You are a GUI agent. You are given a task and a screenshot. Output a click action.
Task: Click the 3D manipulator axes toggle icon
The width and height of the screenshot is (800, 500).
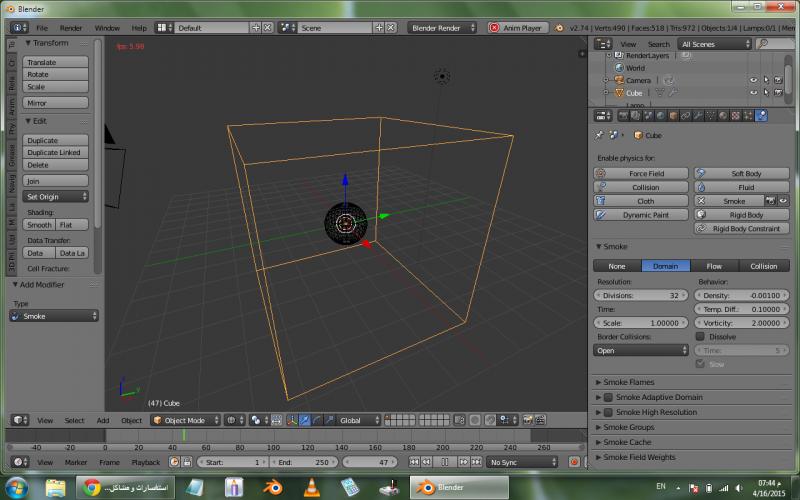(x=292, y=420)
